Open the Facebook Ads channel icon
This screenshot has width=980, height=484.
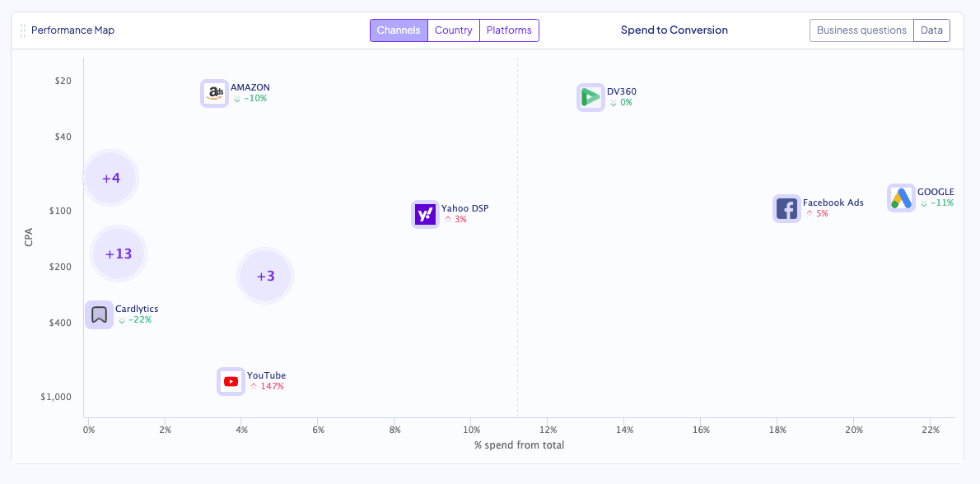click(x=786, y=209)
